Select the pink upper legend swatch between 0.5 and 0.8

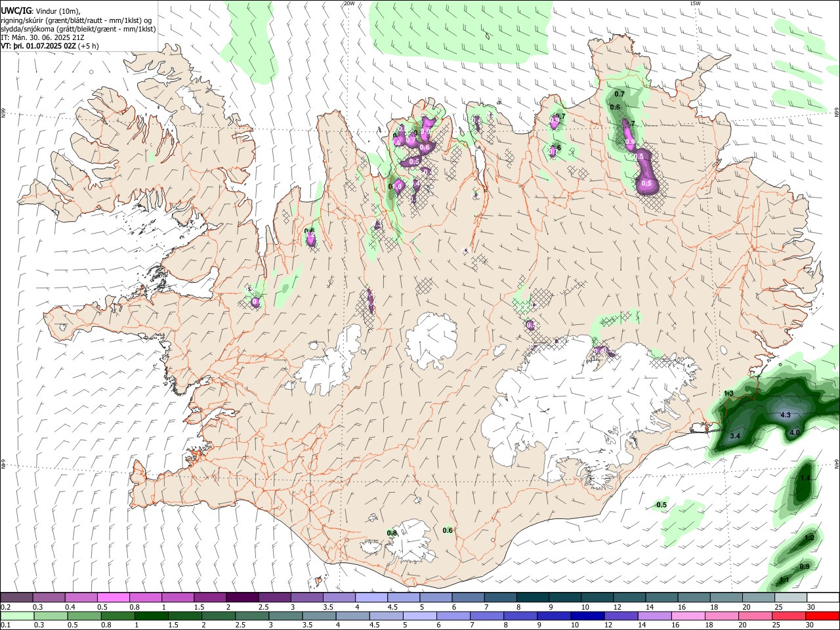tap(113, 598)
